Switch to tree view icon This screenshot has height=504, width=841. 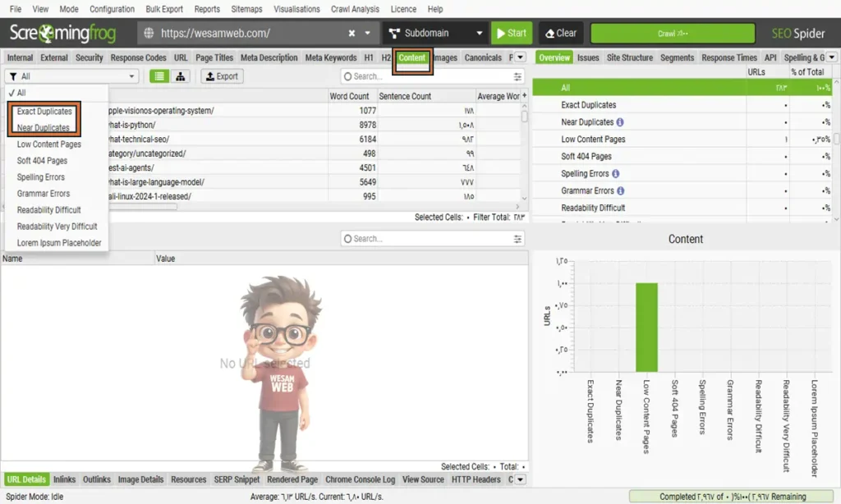pyautogui.click(x=180, y=76)
